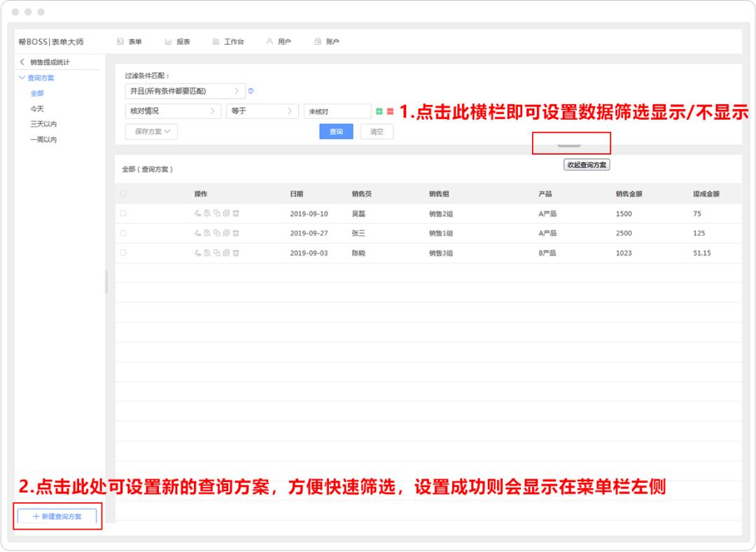Click the 查询 button to run the search
This screenshot has width=756, height=552.
(337, 131)
